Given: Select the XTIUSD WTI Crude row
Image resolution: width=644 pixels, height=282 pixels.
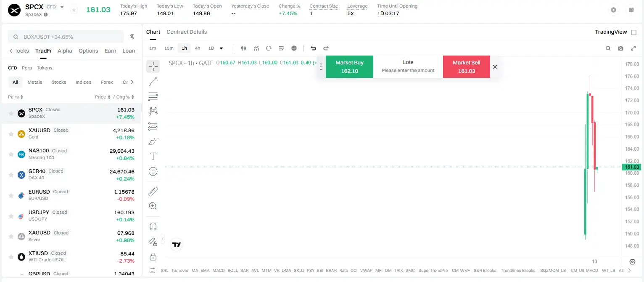Looking at the screenshot, I should click(x=71, y=256).
